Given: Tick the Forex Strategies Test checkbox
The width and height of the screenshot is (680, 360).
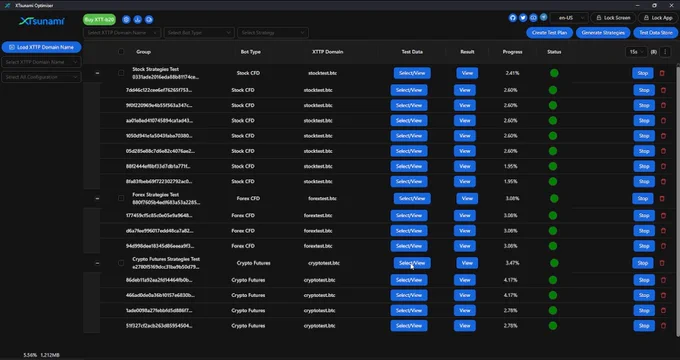Looking at the screenshot, I should point(121,198).
